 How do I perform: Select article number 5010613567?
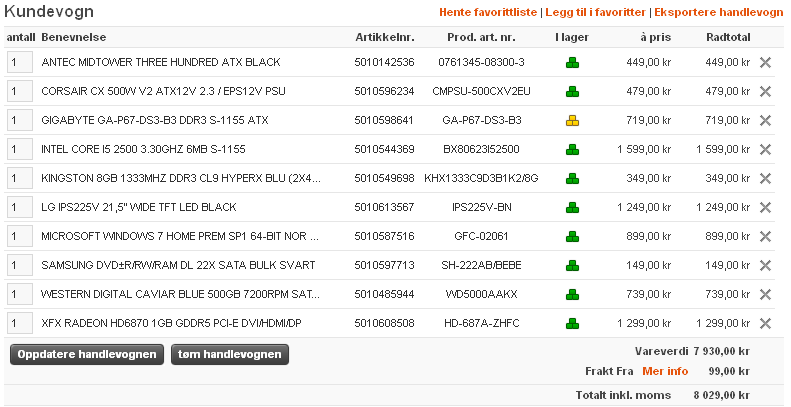pyautogui.click(x=384, y=207)
